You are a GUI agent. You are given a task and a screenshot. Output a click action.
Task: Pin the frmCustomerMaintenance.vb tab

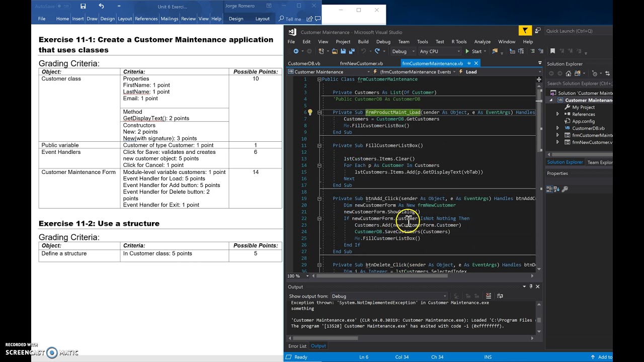tap(469, 63)
